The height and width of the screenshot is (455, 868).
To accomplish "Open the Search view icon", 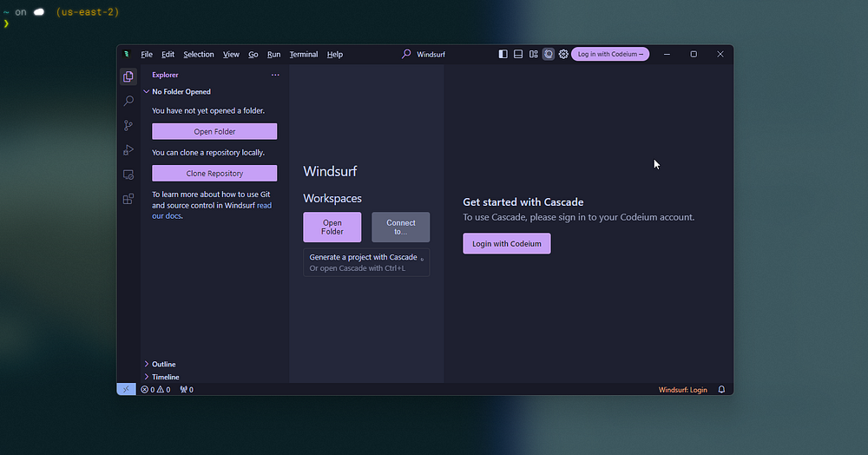I will click(x=128, y=101).
